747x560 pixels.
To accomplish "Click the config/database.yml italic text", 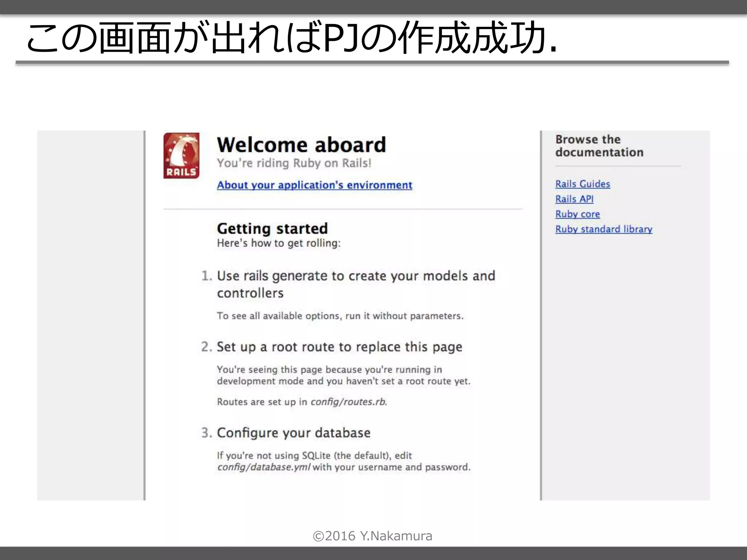I will point(263,467).
